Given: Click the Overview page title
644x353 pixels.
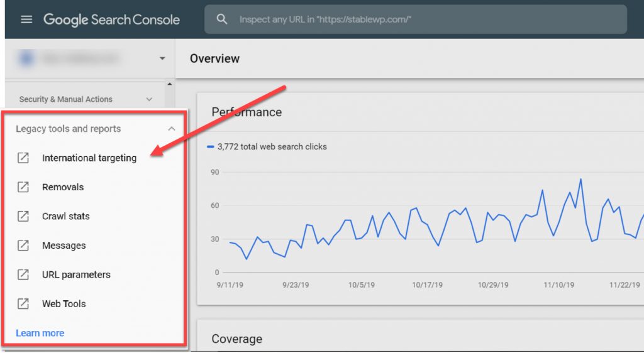Looking at the screenshot, I should pos(214,58).
